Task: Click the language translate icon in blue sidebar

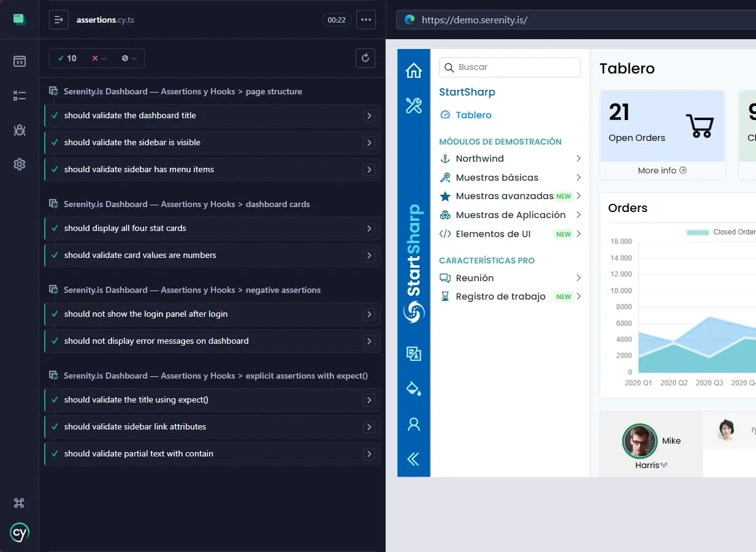Action: [x=414, y=354]
